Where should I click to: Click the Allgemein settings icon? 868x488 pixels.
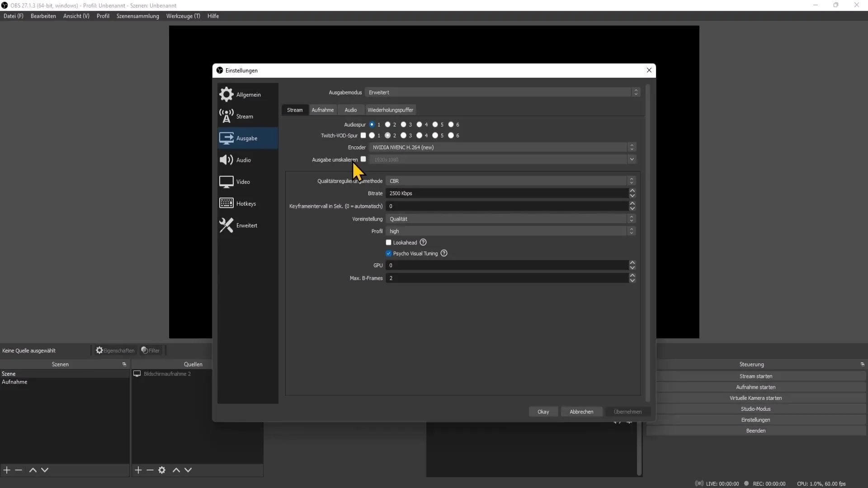click(226, 94)
